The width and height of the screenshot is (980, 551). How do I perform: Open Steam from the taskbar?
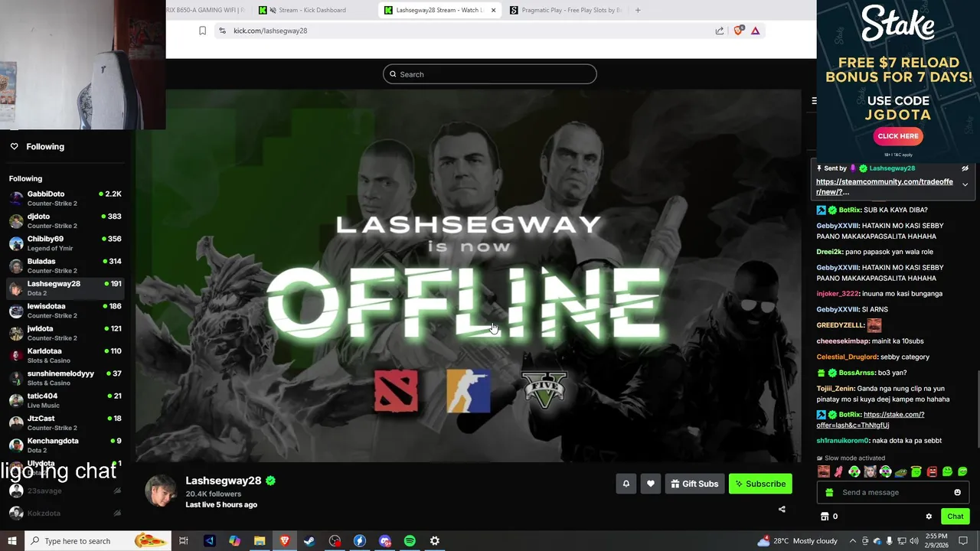point(309,541)
